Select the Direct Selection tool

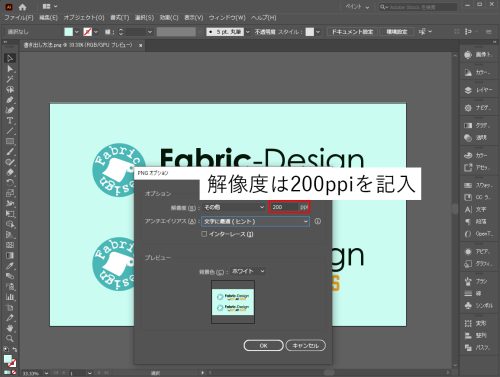click(x=10, y=69)
